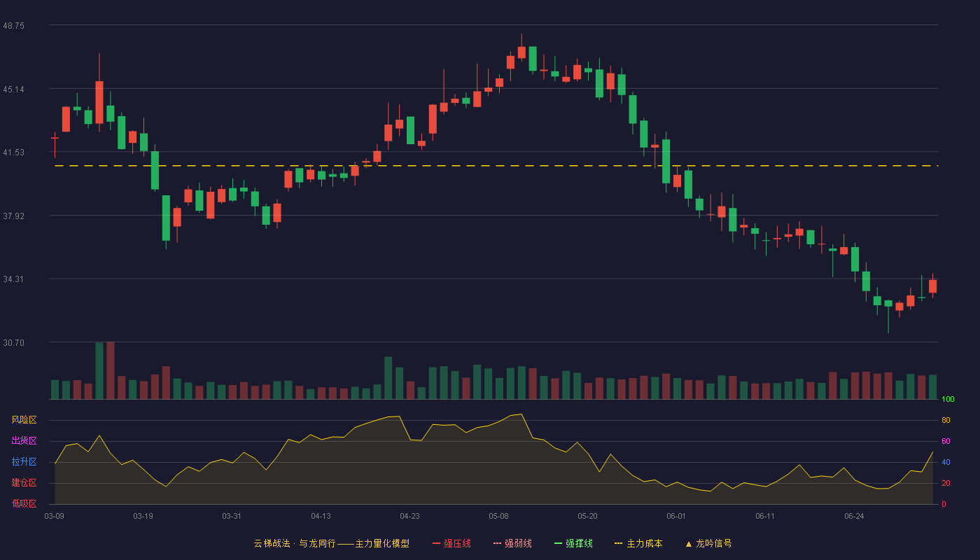980x560 pixels.
Task: Select the 低吸区 zone label
Action: point(24,503)
